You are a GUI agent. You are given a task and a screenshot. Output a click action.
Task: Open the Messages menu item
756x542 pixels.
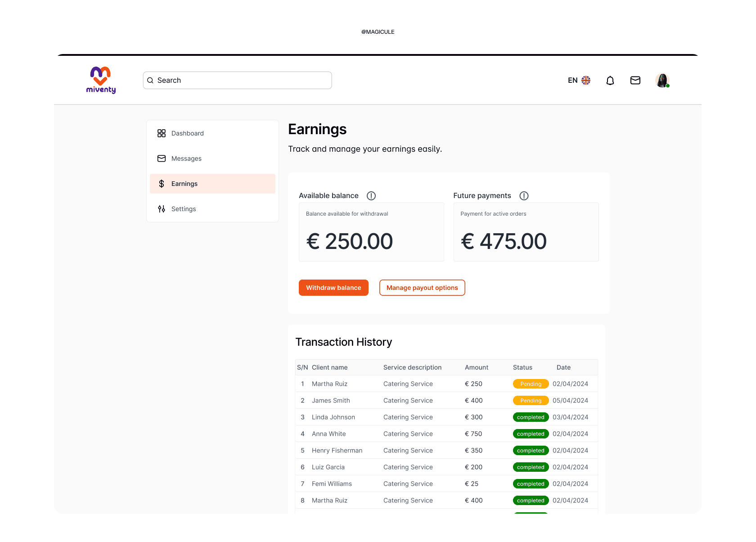click(212, 158)
